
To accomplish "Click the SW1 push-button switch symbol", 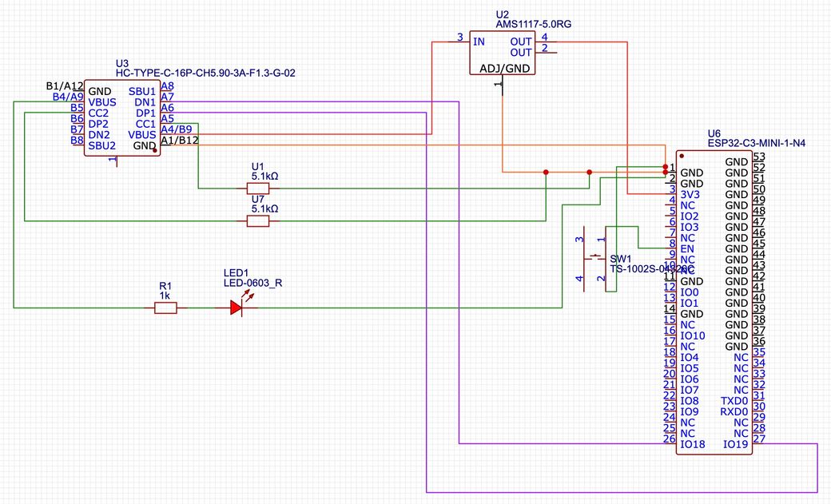I will [x=595, y=257].
